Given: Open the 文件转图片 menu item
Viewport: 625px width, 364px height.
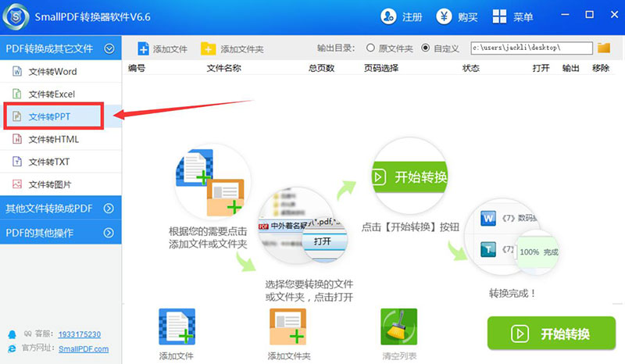Looking at the screenshot, I should coord(61,184).
